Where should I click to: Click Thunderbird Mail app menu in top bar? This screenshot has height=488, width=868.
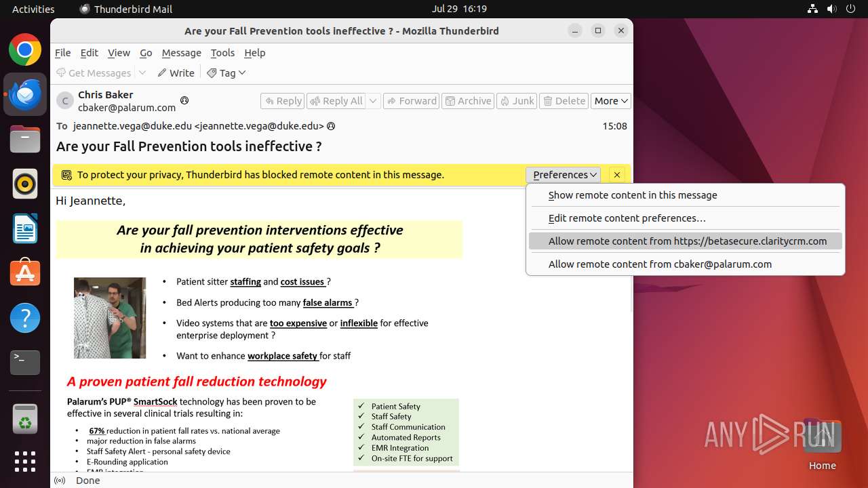[x=126, y=9]
